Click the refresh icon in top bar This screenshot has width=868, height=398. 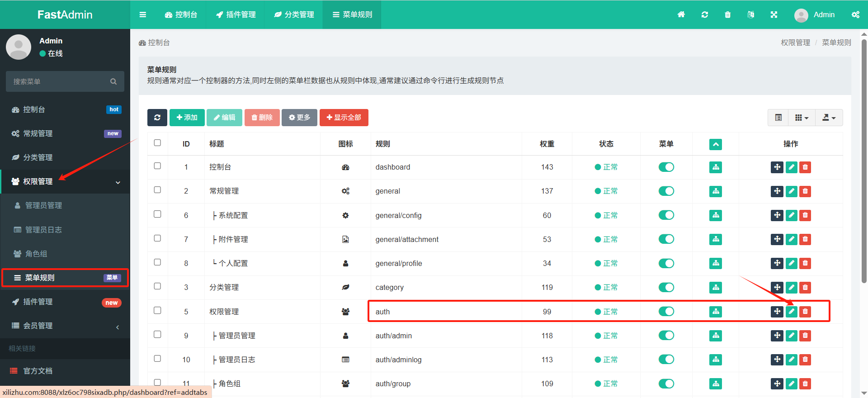tap(705, 14)
